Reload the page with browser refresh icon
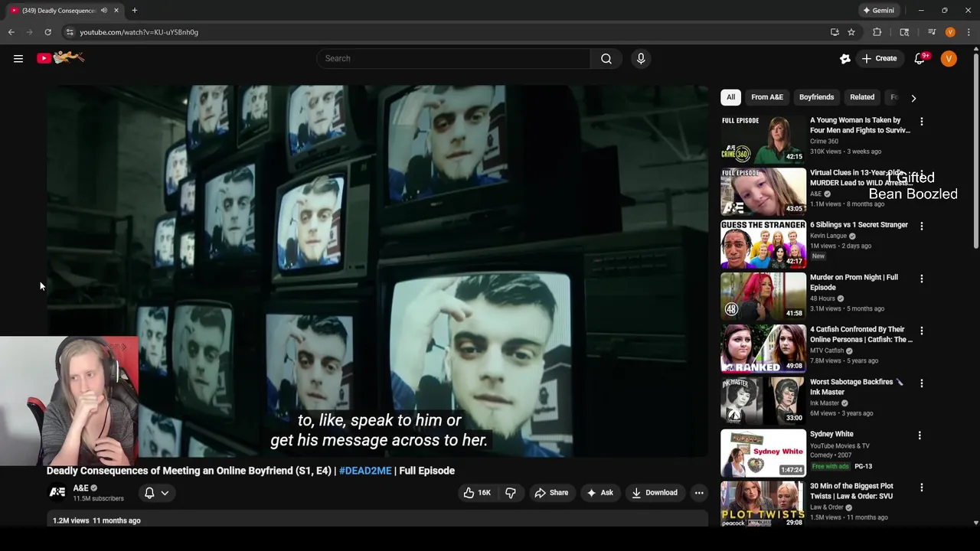980x551 pixels. [x=47, y=32]
